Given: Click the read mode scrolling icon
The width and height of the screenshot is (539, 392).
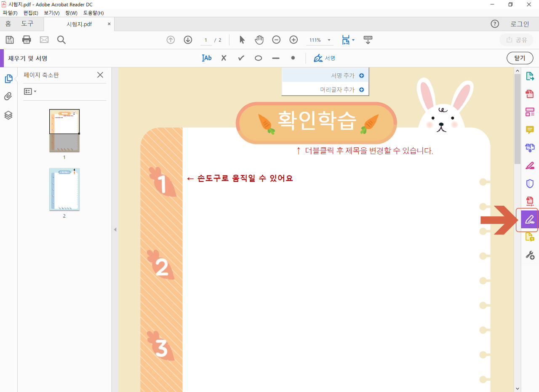Looking at the screenshot, I should pos(368,40).
